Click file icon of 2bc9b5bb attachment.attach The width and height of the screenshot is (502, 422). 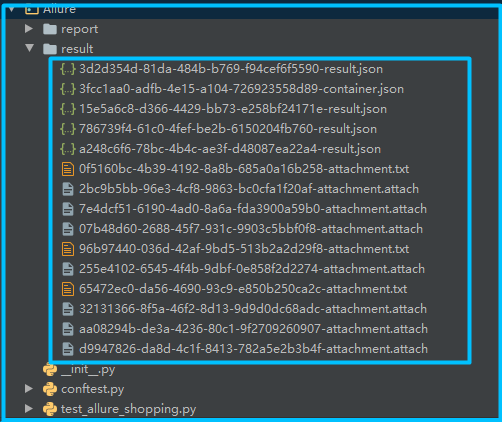[x=68, y=189]
